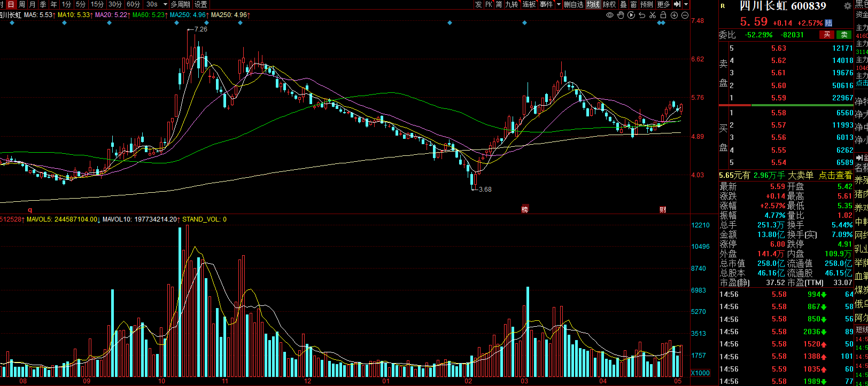Switch to the 年 yearly period tab
This screenshot has width=868, height=386.
pyautogui.click(x=54, y=4)
